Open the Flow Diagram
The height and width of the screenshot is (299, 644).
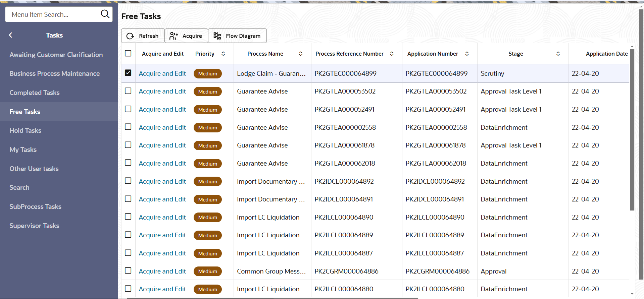(x=237, y=36)
